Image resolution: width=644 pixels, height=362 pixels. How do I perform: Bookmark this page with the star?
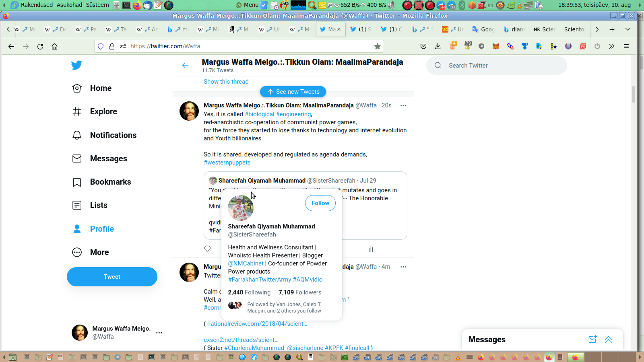point(378,46)
